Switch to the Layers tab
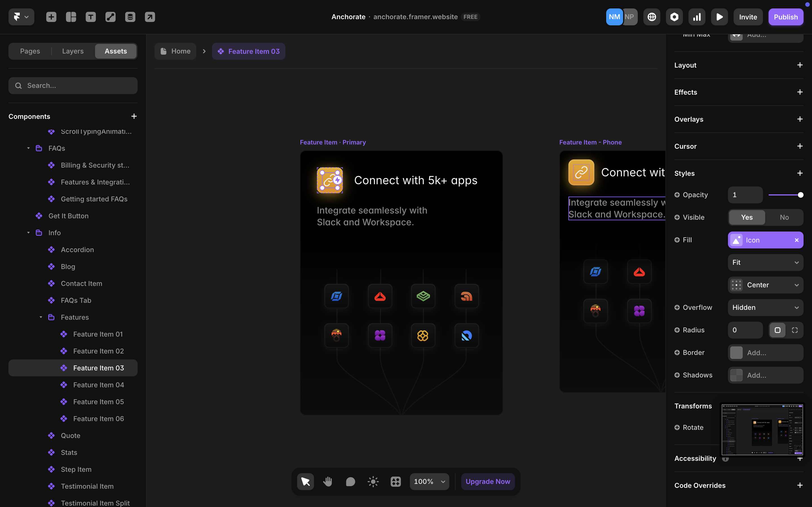Viewport: 812px width, 507px height. (72, 51)
